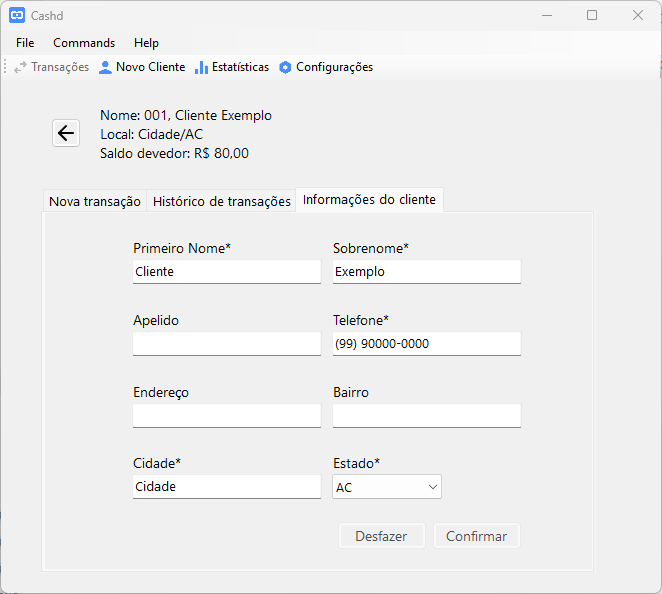This screenshot has height=594, width=662.
Task: Click the Sobrenome input field
Action: pyautogui.click(x=427, y=271)
